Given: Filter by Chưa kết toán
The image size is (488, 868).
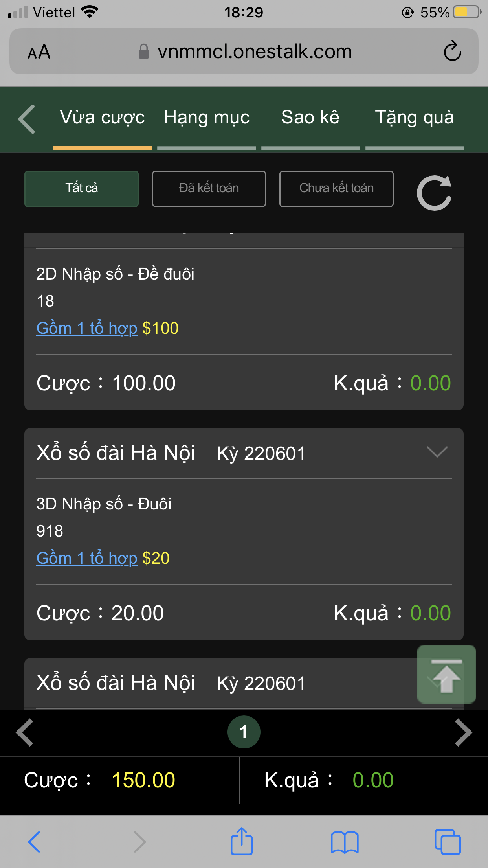Looking at the screenshot, I should coord(336,189).
